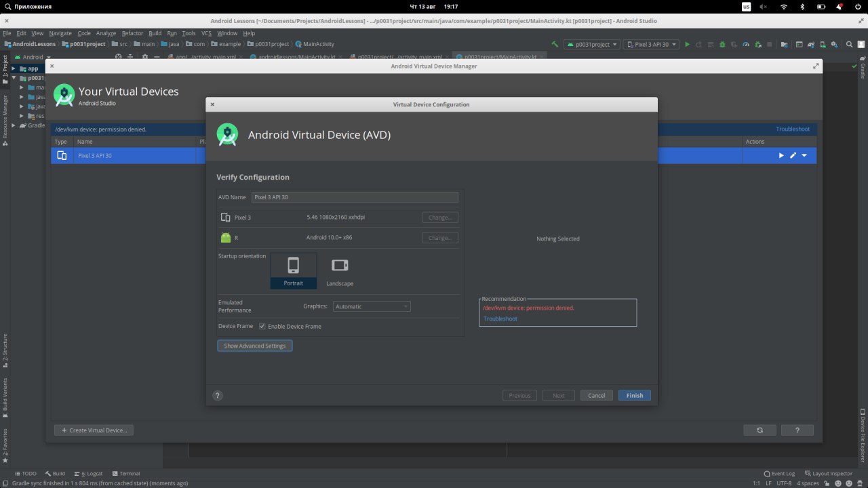Click UTF-8 encoding in status bar
868x488 pixels.
[784, 483]
